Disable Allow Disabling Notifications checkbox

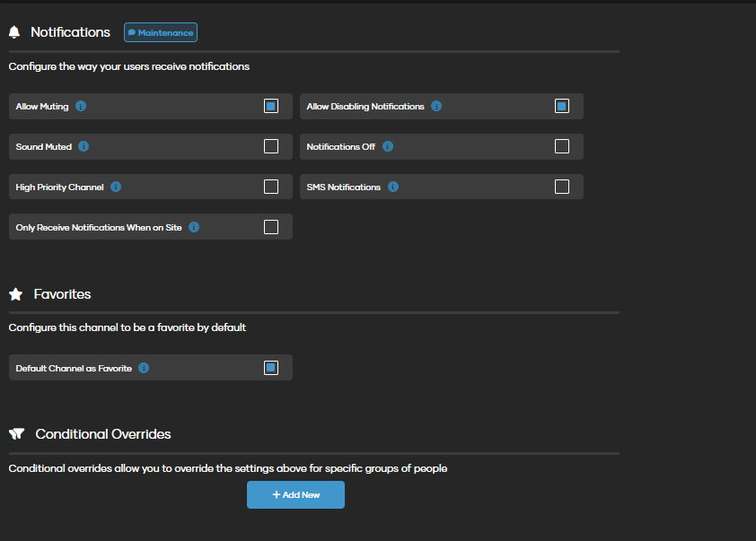tap(562, 106)
